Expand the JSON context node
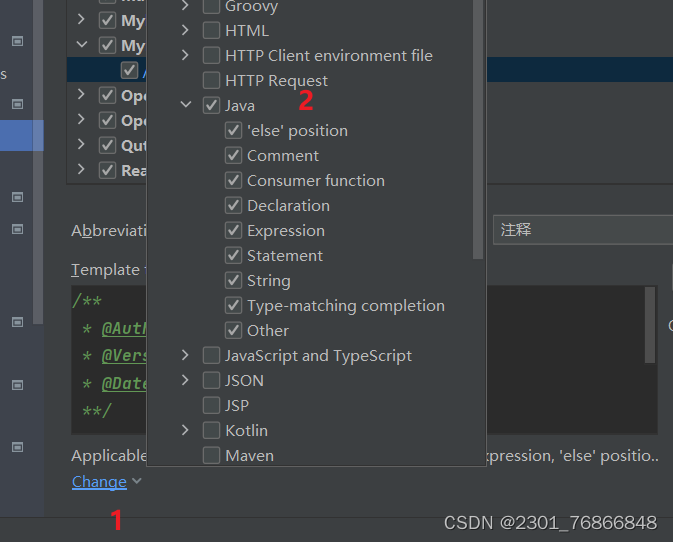673x542 pixels. point(185,380)
